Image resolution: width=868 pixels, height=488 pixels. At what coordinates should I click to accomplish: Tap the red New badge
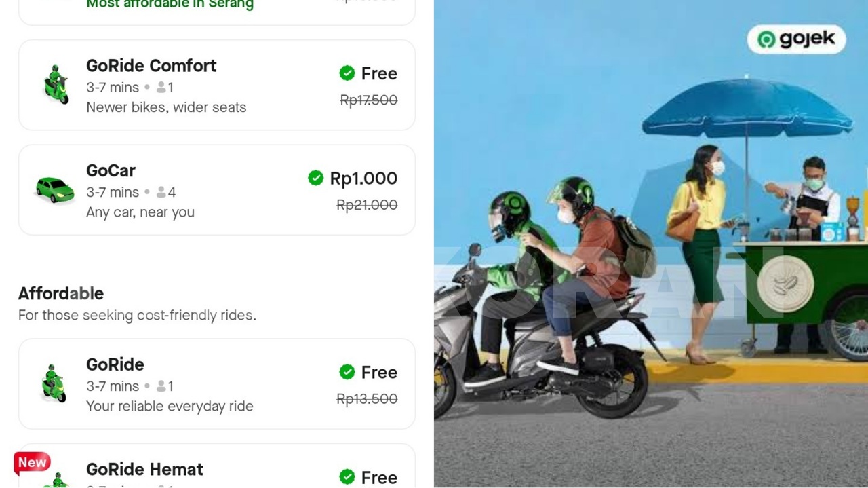pos(32,463)
